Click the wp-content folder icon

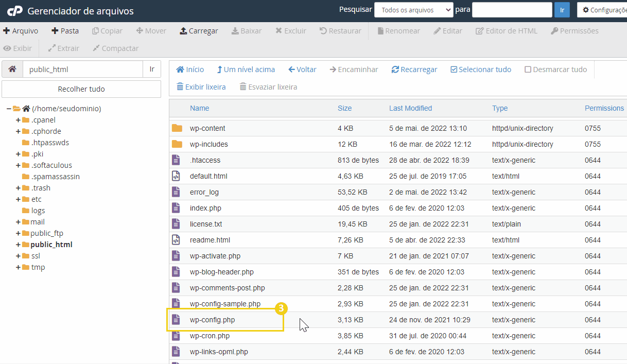pyautogui.click(x=177, y=128)
